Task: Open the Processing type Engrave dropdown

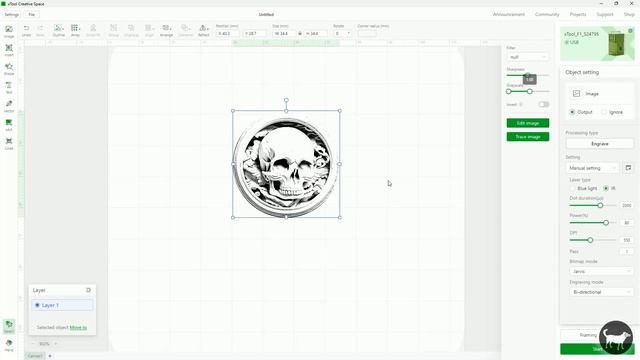Action: pos(600,144)
